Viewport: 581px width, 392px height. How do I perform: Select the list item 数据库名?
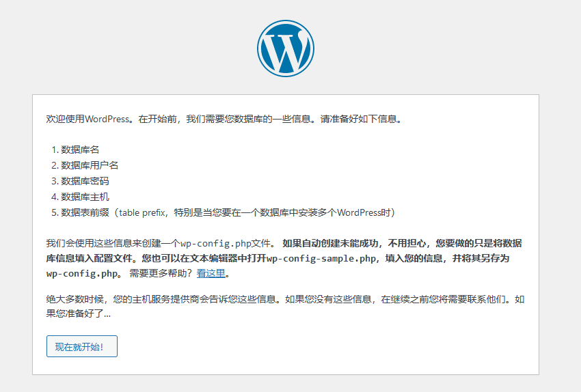tap(80, 150)
